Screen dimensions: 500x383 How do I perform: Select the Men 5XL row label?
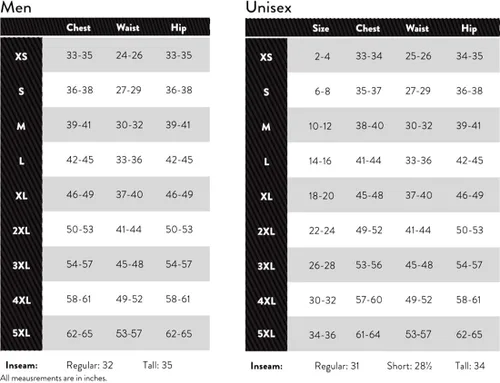coord(21,333)
